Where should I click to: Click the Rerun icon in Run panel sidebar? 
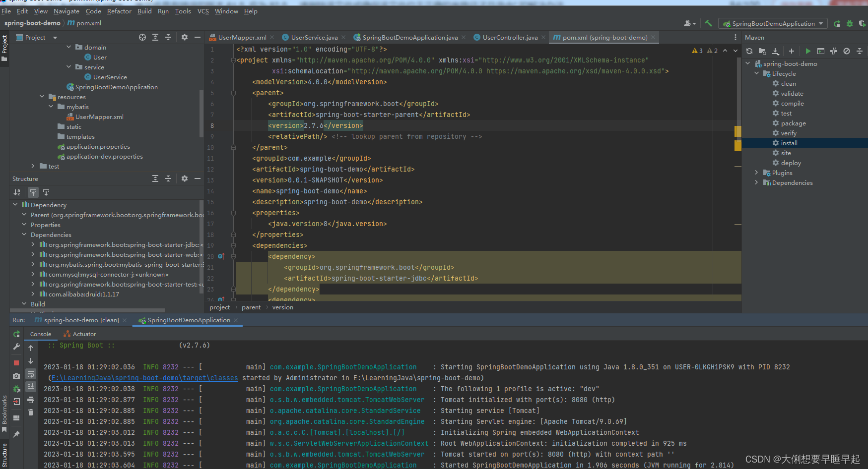pyautogui.click(x=16, y=334)
